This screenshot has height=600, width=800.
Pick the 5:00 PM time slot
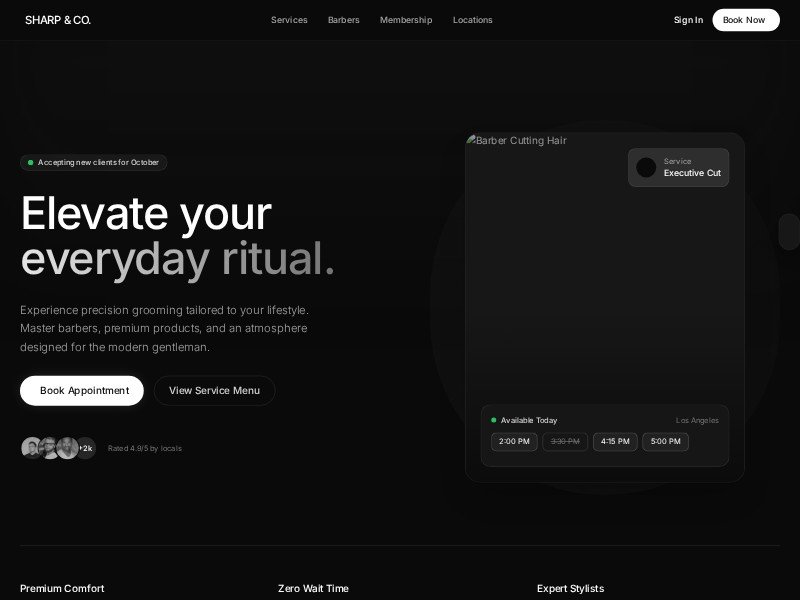coord(665,442)
